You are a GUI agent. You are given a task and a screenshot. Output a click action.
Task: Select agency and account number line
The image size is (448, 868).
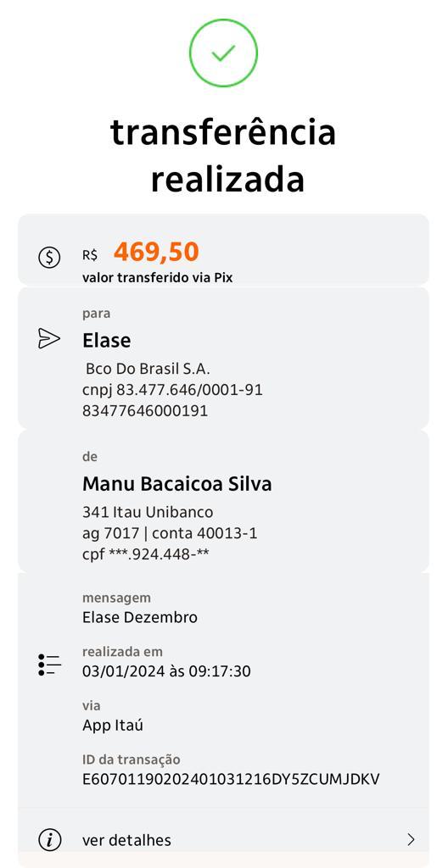[x=171, y=533]
